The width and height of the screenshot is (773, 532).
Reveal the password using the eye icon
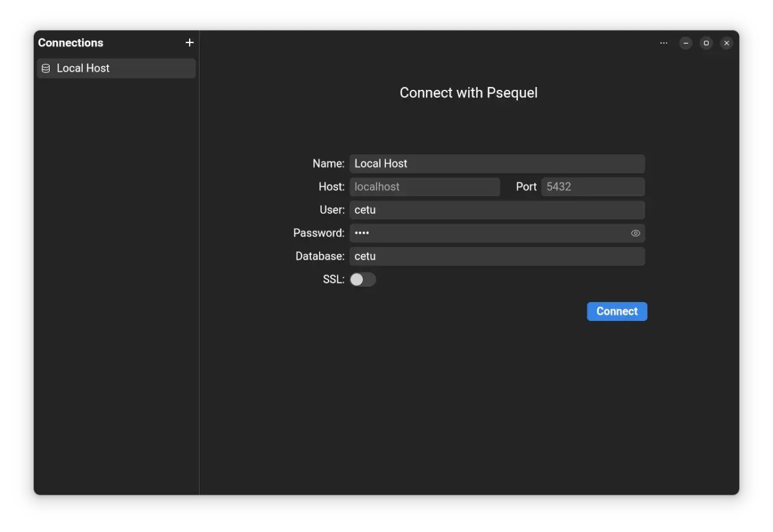pos(635,233)
